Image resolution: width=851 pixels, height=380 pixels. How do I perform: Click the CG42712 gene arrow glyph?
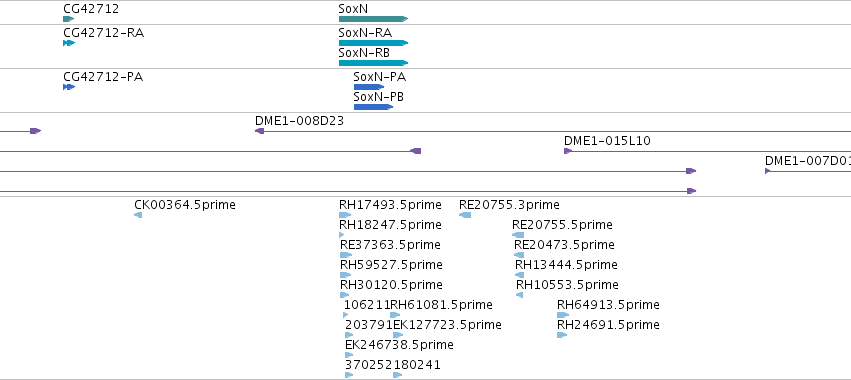tap(68, 19)
